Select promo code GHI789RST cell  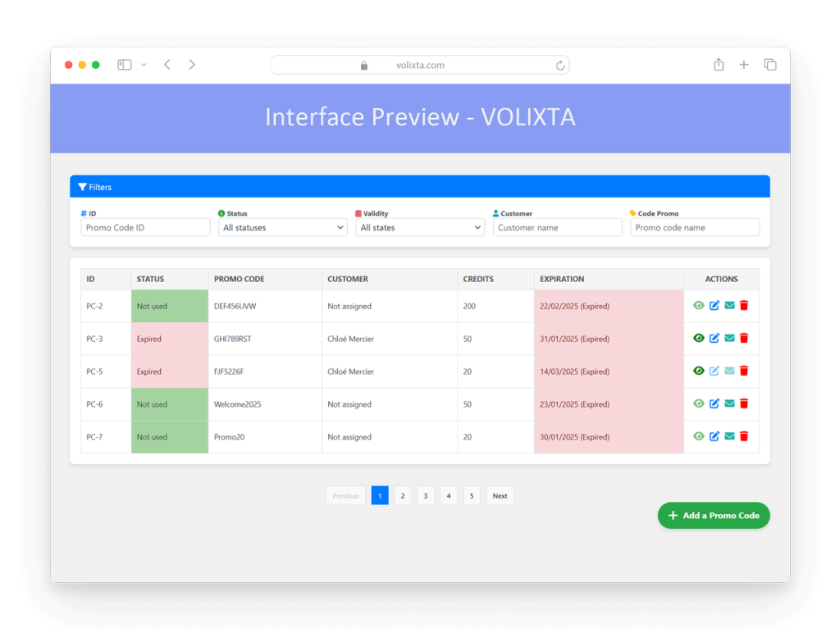[x=265, y=340]
